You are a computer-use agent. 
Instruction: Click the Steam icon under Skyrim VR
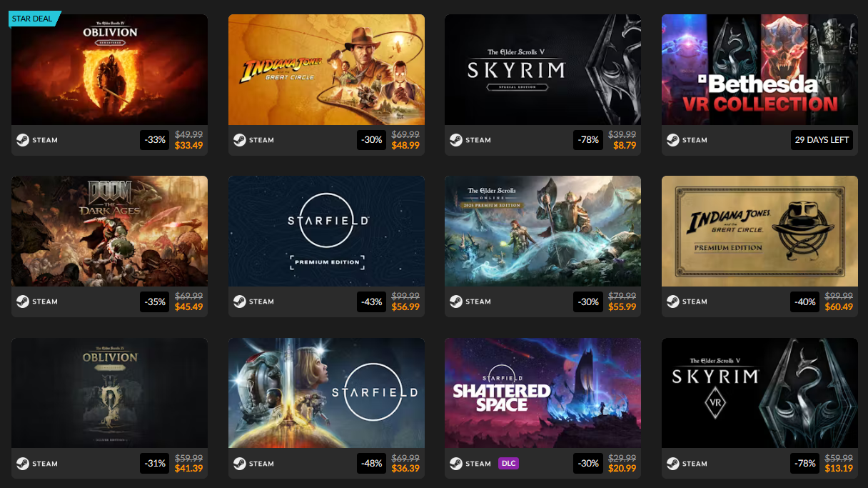673,464
